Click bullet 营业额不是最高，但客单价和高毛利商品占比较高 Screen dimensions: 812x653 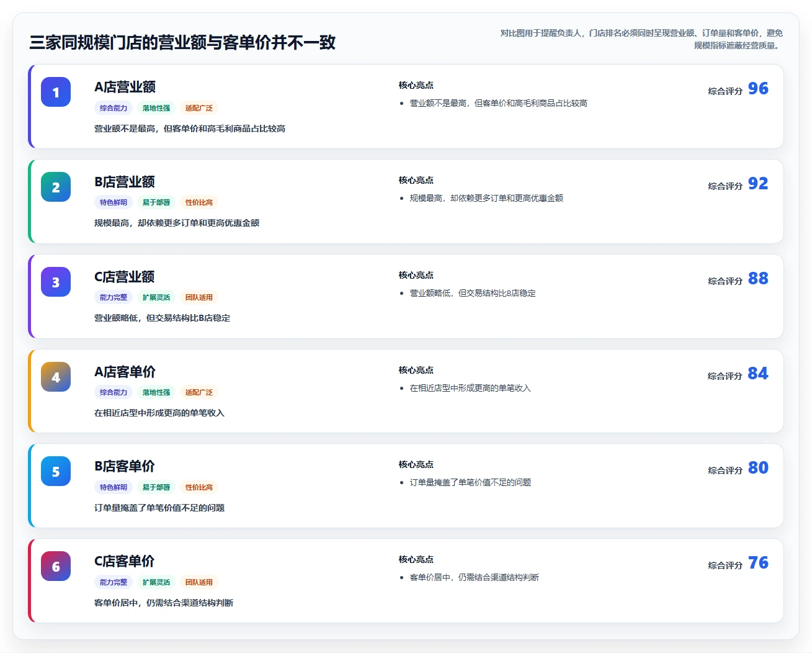(x=498, y=103)
